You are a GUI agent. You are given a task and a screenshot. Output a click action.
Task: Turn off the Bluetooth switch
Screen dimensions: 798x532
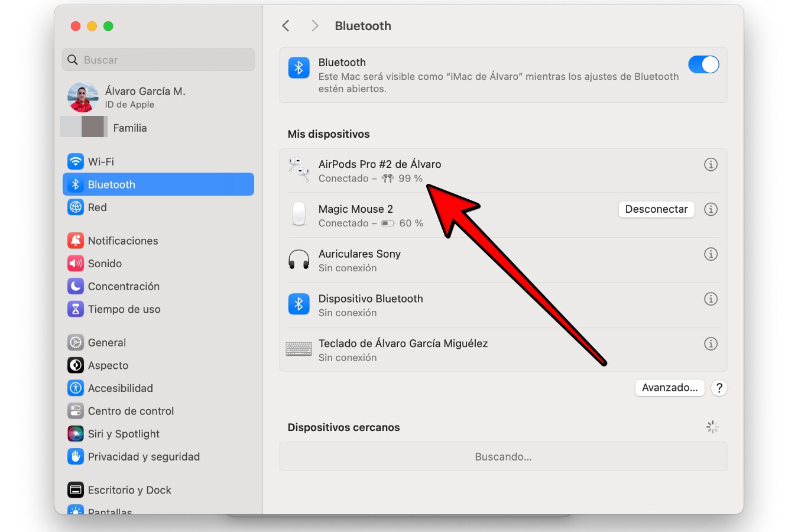(x=703, y=64)
